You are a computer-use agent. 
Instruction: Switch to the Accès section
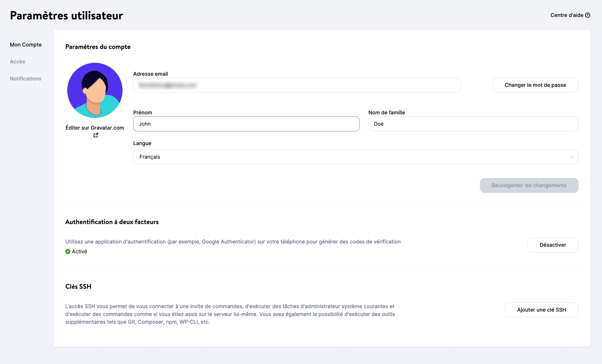click(x=17, y=61)
